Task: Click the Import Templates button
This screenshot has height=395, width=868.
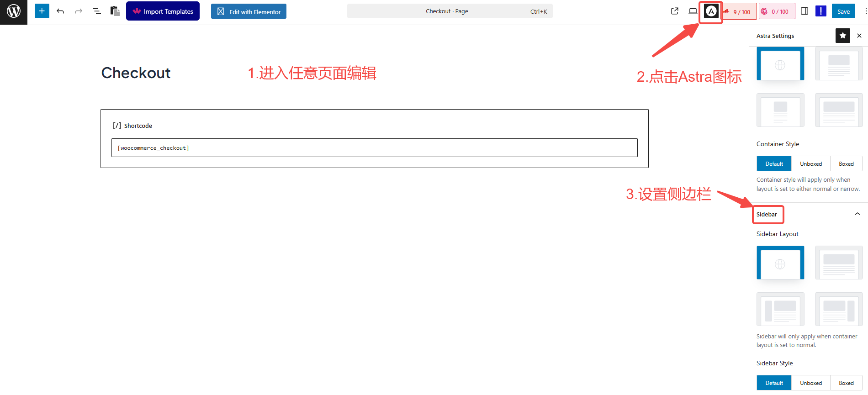Action: (x=163, y=11)
